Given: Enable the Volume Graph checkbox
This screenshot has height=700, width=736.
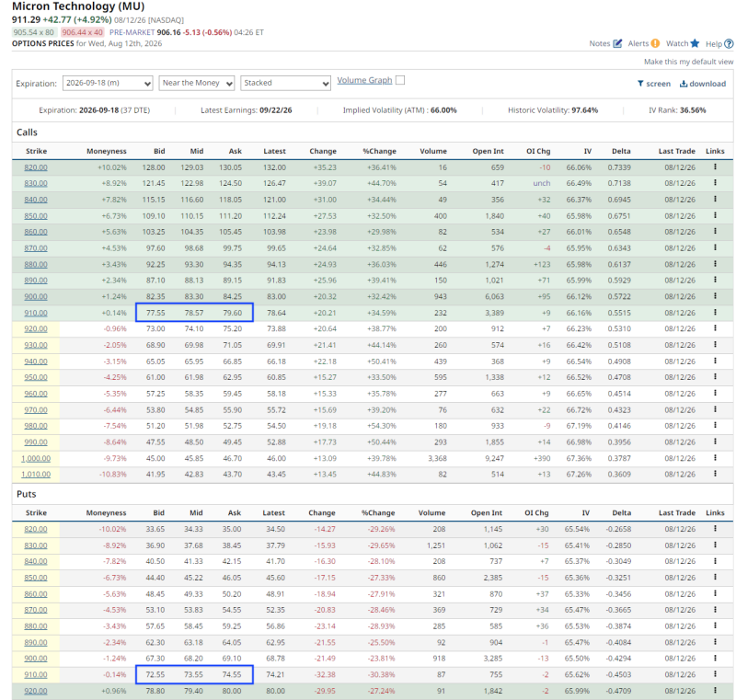Looking at the screenshot, I should [400, 80].
